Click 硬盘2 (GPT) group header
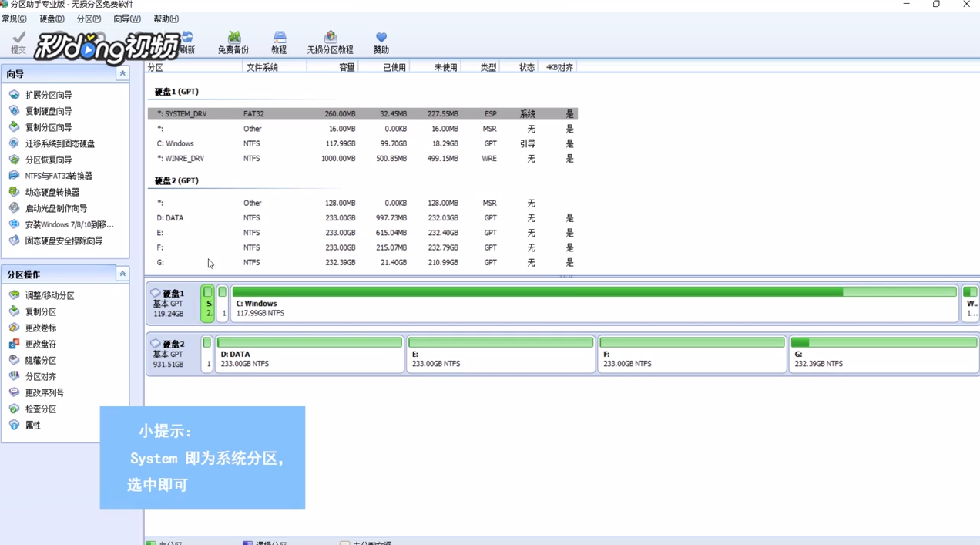This screenshot has width=980, height=545. click(x=176, y=180)
